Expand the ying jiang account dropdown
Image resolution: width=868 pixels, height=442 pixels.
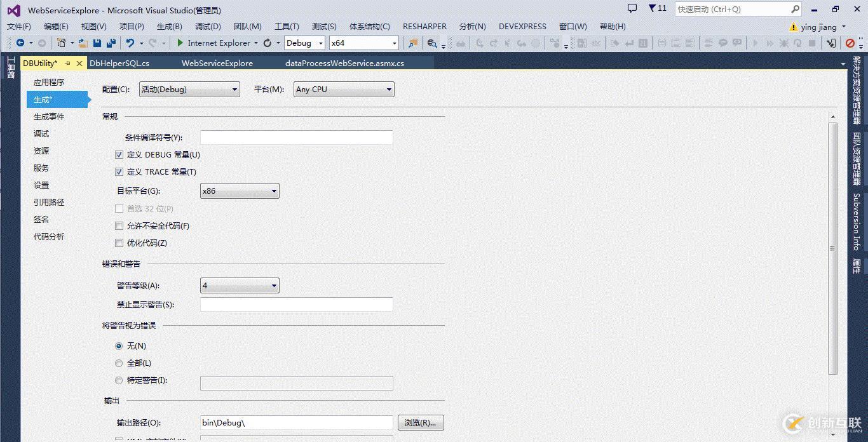844,27
